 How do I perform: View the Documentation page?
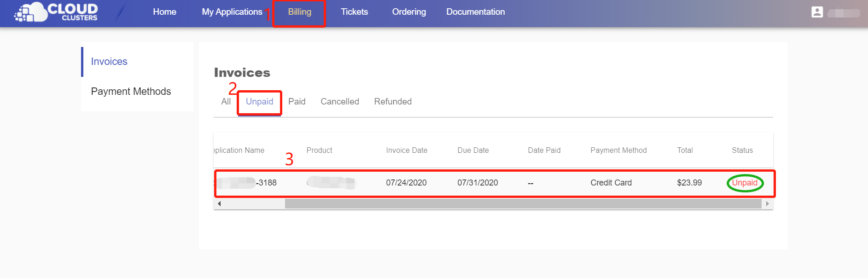[475, 12]
